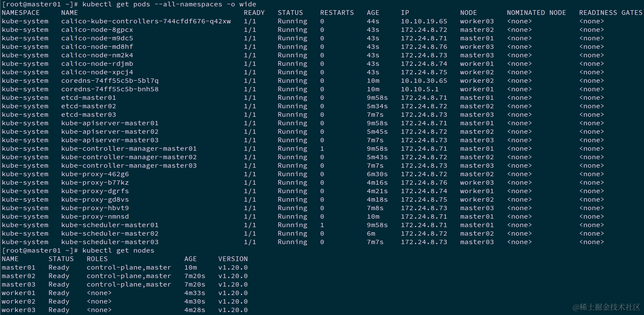Image resolution: width=644 pixels, height=315 pixels.
Task: Select pod name calico-node-8gpcx
Action: click(97, 30)
